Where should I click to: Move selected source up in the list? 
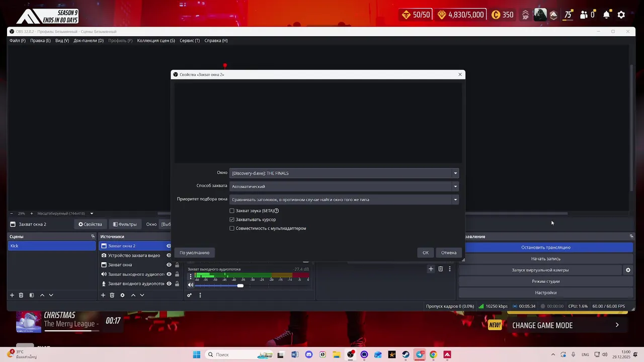pos(133,295)
